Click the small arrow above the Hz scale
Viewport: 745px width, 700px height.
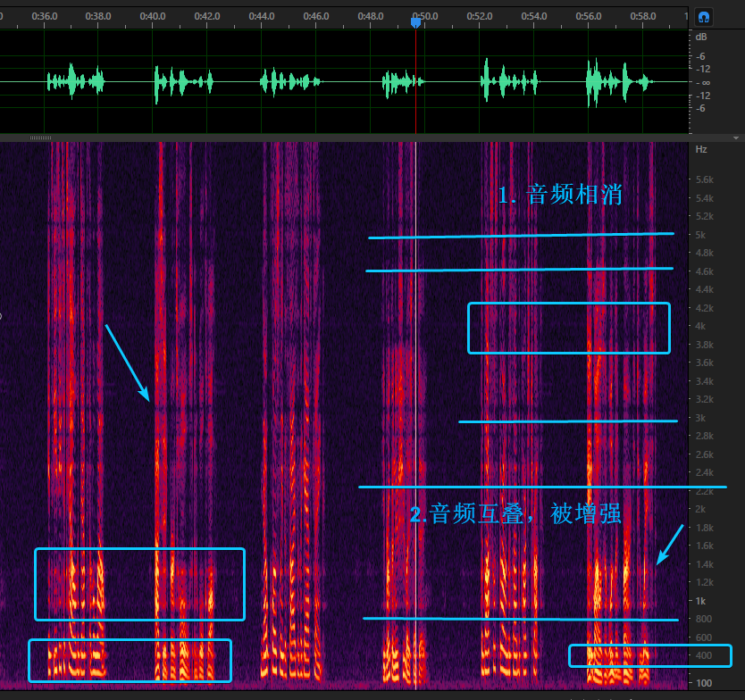coord(736,137)
